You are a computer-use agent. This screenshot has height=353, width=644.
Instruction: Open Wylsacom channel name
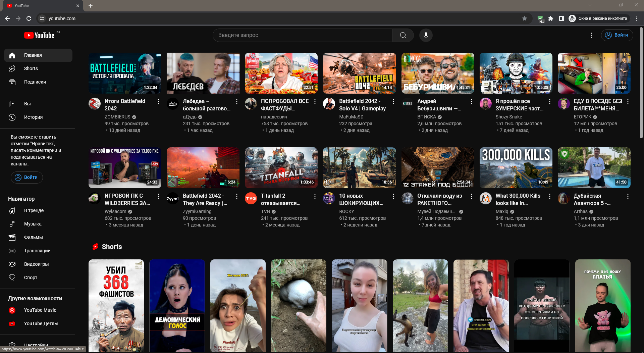click(x=115, y=212)
